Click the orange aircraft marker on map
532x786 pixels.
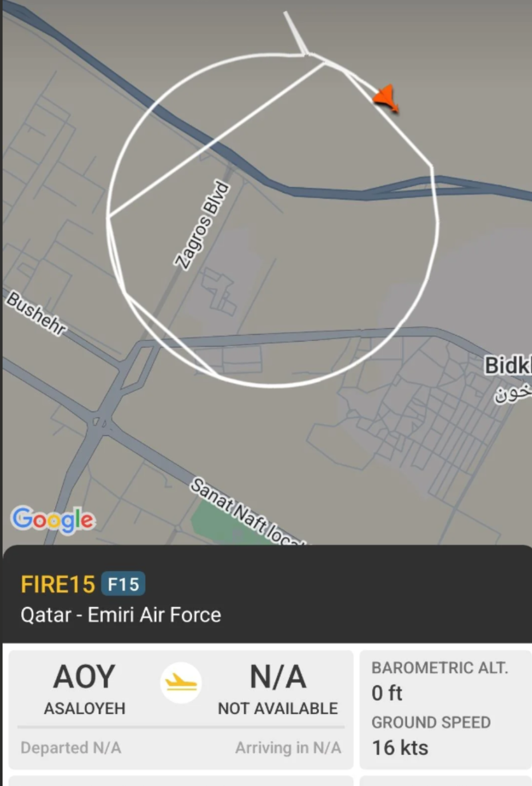[387, 98]
